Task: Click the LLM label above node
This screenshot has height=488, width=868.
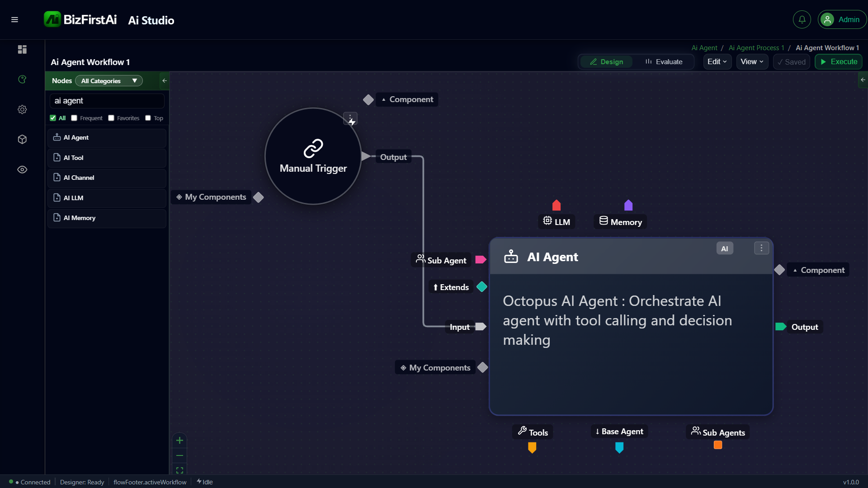Action: [x=557, y=221]
